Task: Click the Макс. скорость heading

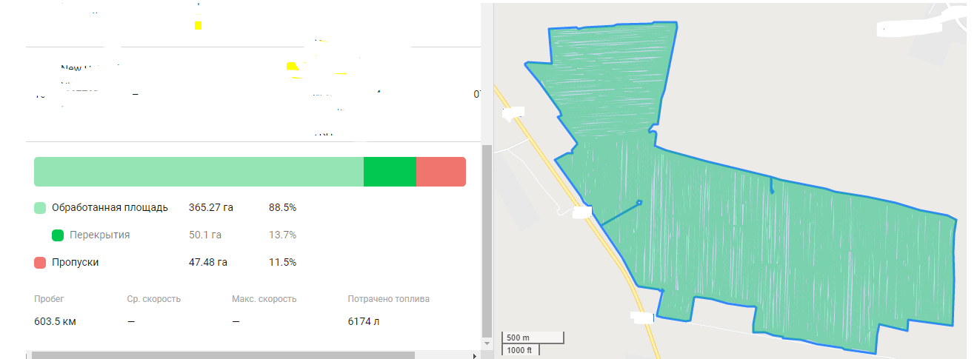Action: point(264,299)
